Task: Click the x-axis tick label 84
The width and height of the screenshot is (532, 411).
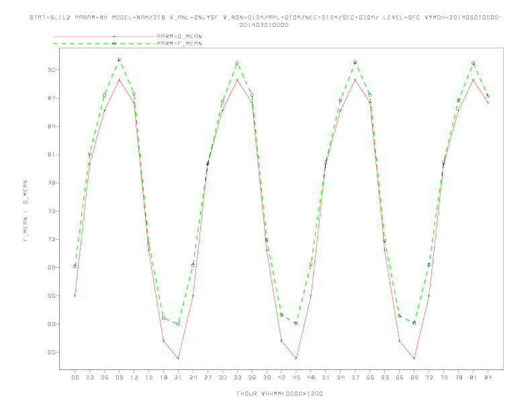Action: [488, 377]
